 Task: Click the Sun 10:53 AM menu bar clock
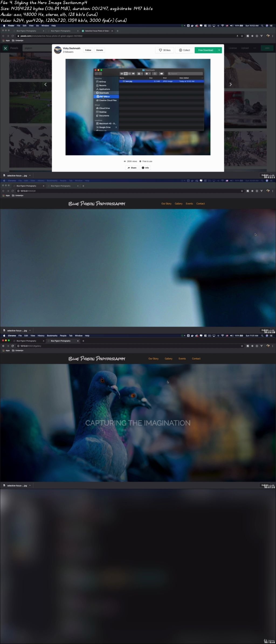click(252, 26)
